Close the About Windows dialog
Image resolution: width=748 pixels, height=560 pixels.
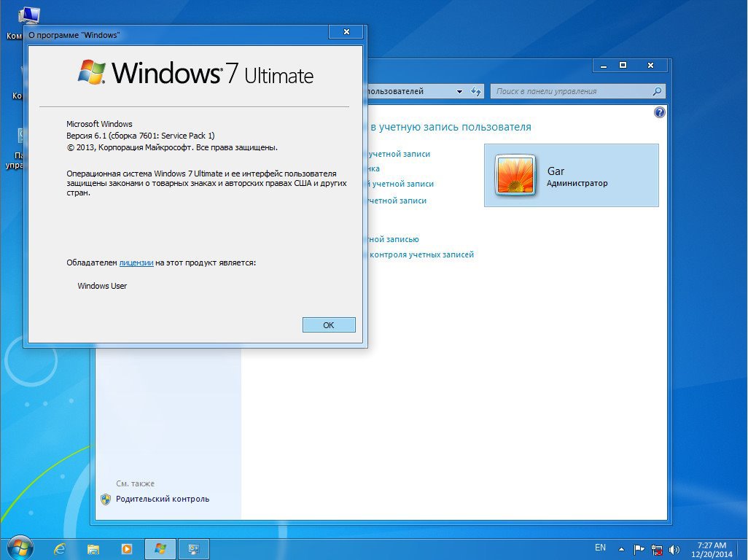pyautogui.click(x=346, y=31)
